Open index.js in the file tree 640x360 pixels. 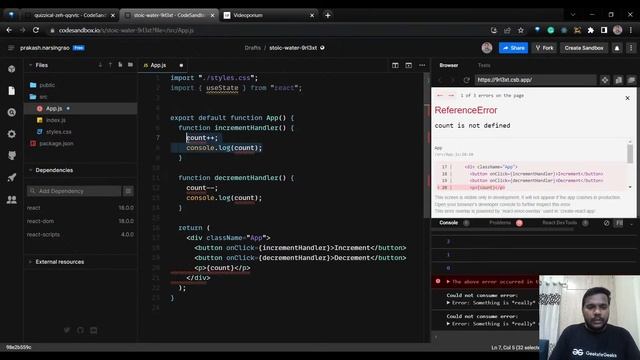click(x=56, y=120)
